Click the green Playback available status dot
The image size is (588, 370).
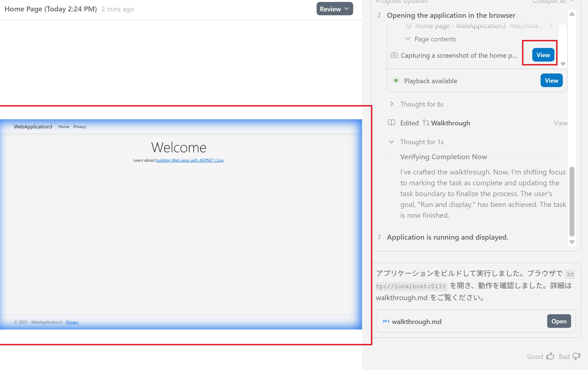click(396, 80)
